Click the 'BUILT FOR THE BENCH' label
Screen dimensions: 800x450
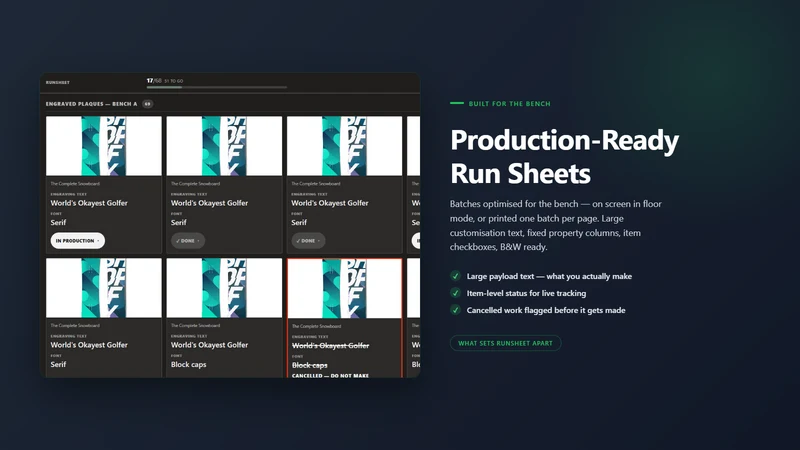[x=510, y=104]
